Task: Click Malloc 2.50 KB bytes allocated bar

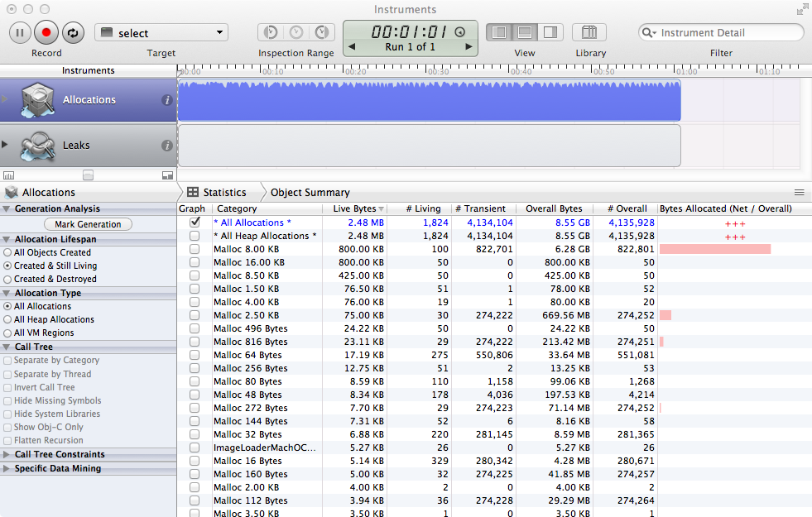Action: click(665, 315)
